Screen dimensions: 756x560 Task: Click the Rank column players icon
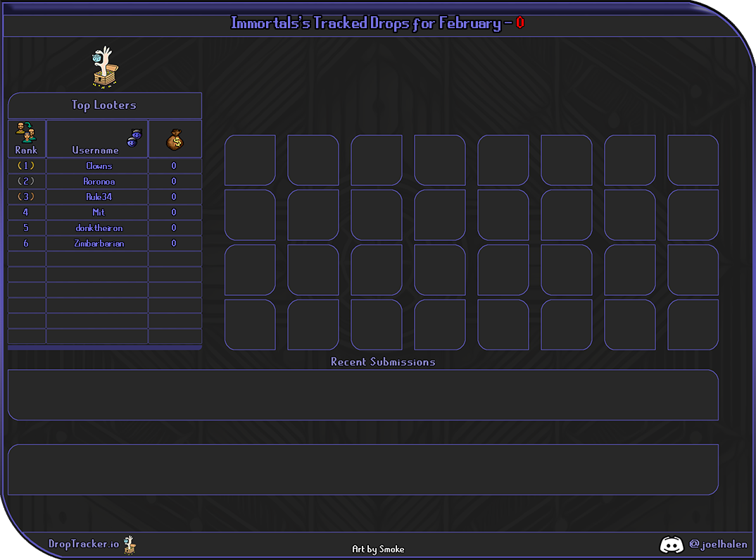pos(26,132)
